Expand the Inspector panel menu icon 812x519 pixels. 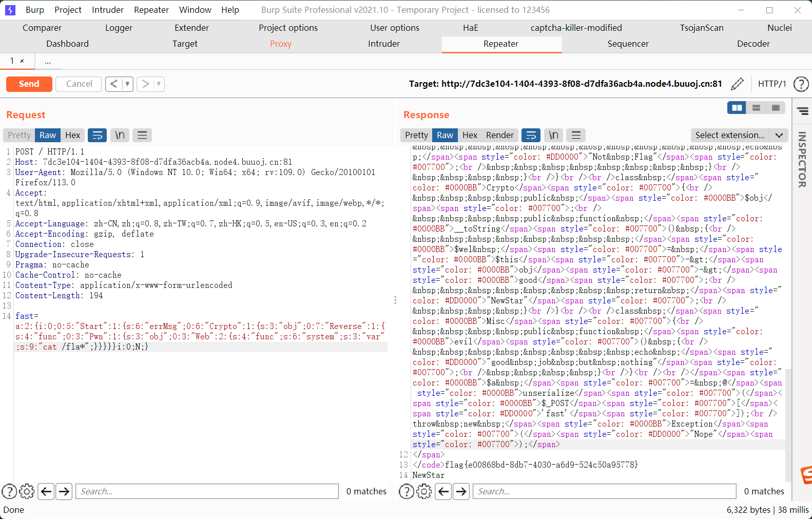pyautogui.click(x=803, y=111)
